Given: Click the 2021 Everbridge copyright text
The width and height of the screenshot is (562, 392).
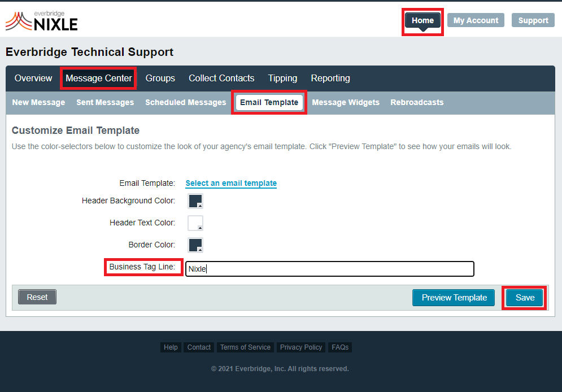Looking at the screenshot, I should (280, 369).
